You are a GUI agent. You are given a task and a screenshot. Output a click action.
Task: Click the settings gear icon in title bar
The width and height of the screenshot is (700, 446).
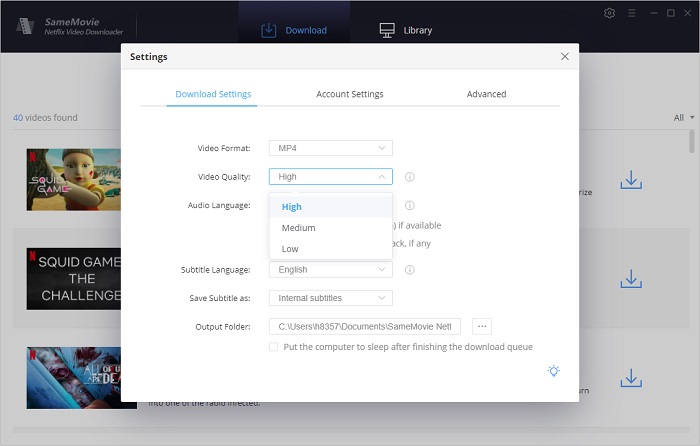(x=610, y=13)
